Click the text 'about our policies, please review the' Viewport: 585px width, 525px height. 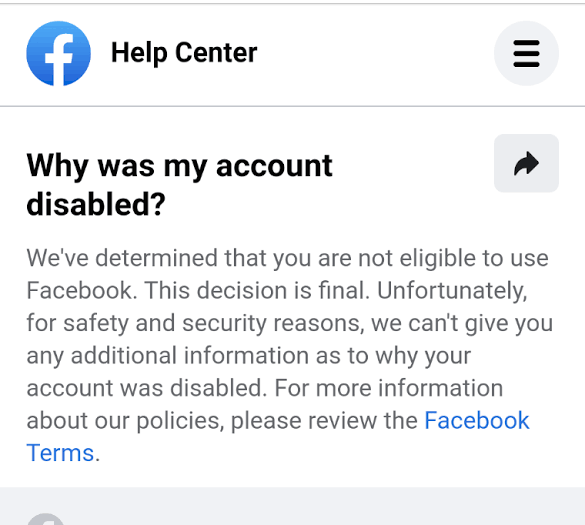(x=222, y=421)
